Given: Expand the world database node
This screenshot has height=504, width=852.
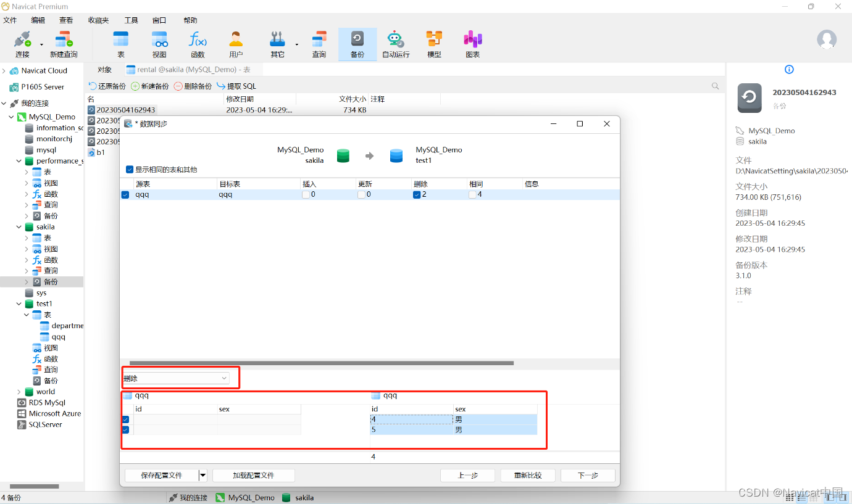Looking at the screenshot, I should (19, 392).
